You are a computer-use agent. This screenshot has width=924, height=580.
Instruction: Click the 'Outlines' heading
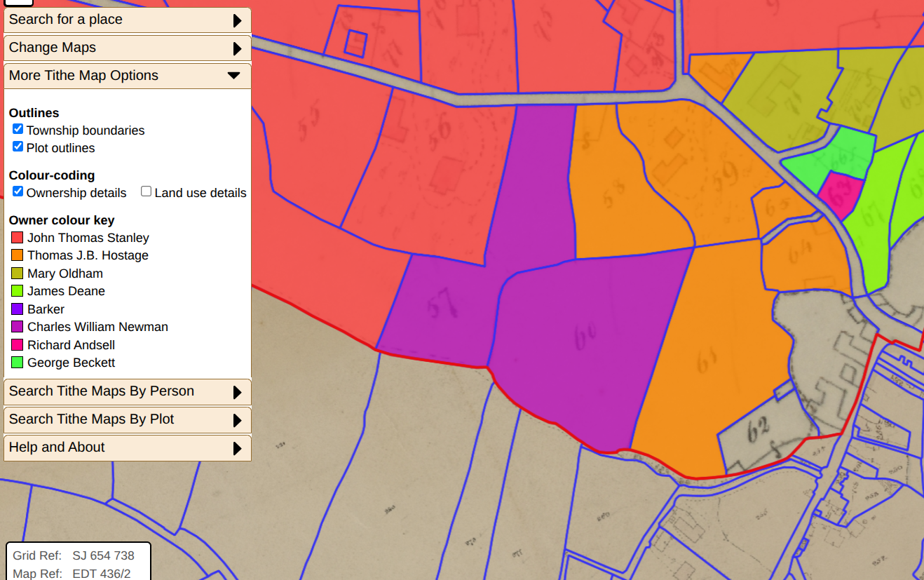[34, 113]
